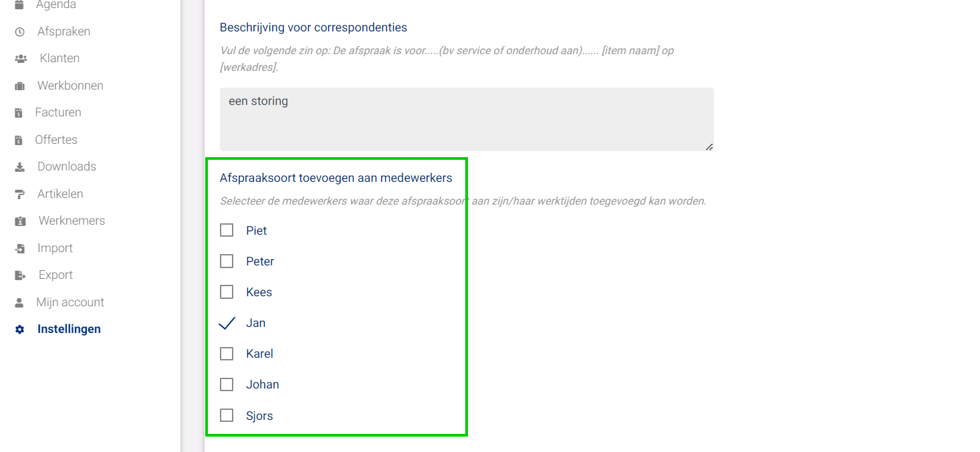Image resolution: width=980 pixels, height=452 pixels.
Task: Click the Import file icon
Action: (19, 249)
